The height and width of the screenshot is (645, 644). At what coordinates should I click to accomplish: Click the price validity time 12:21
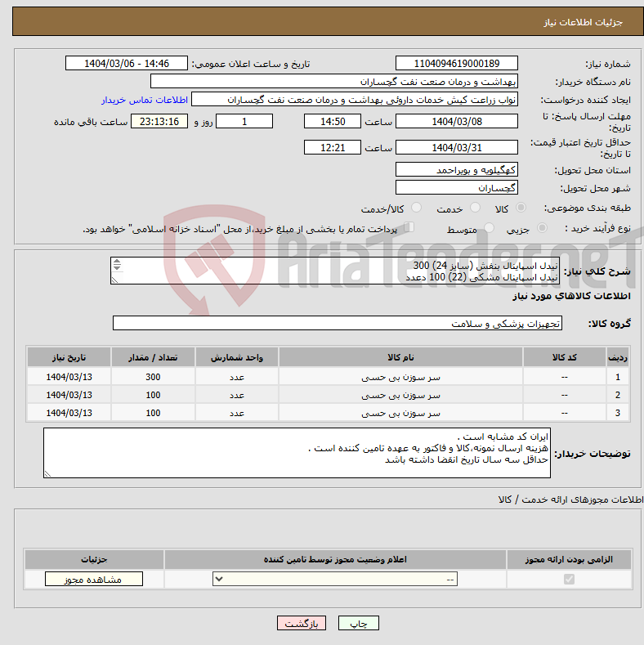coord(333,147)
